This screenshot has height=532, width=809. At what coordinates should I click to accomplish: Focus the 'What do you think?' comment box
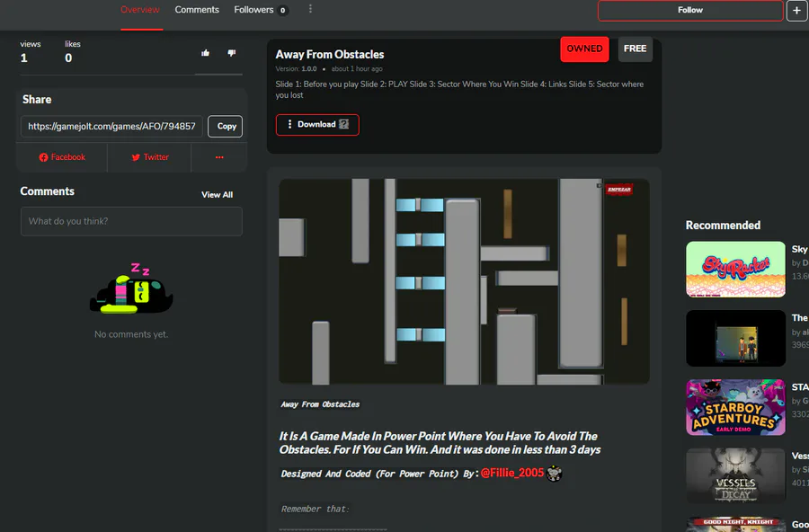click(x=131, y=221)
